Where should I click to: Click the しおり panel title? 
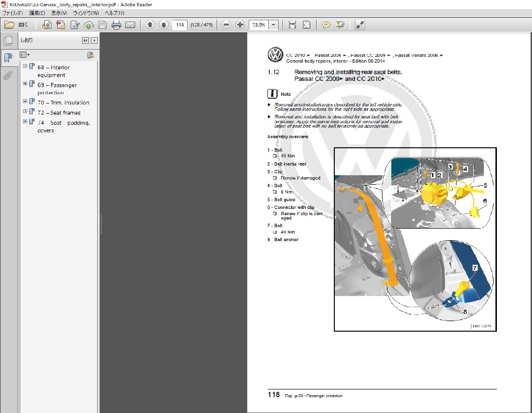(x=26, y=40)
